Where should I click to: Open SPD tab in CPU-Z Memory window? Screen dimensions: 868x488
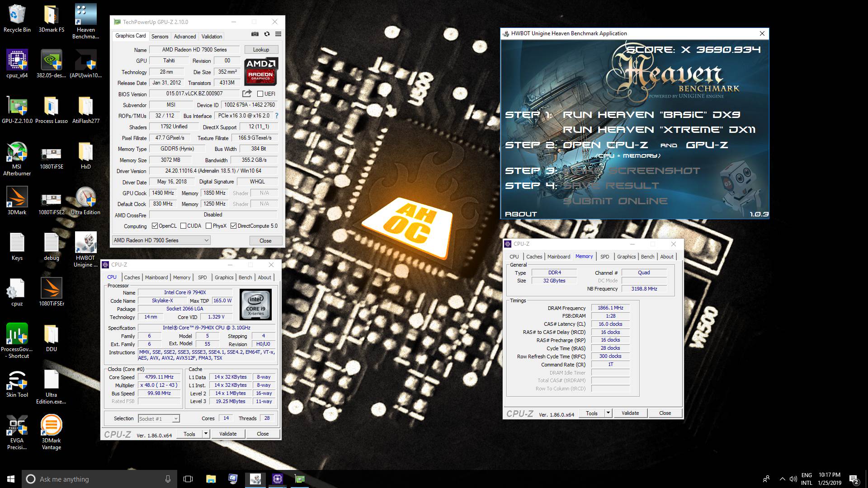click(x=604, y=257)
